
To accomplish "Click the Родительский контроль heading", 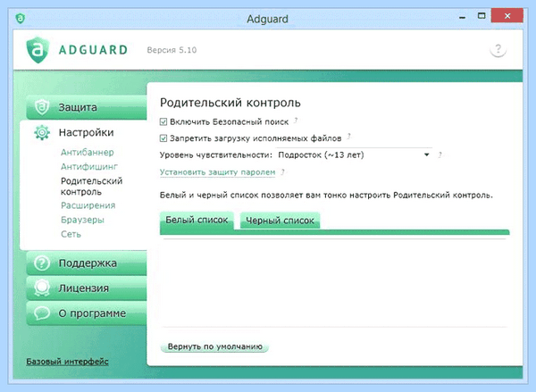I will (x=230, y=103).
